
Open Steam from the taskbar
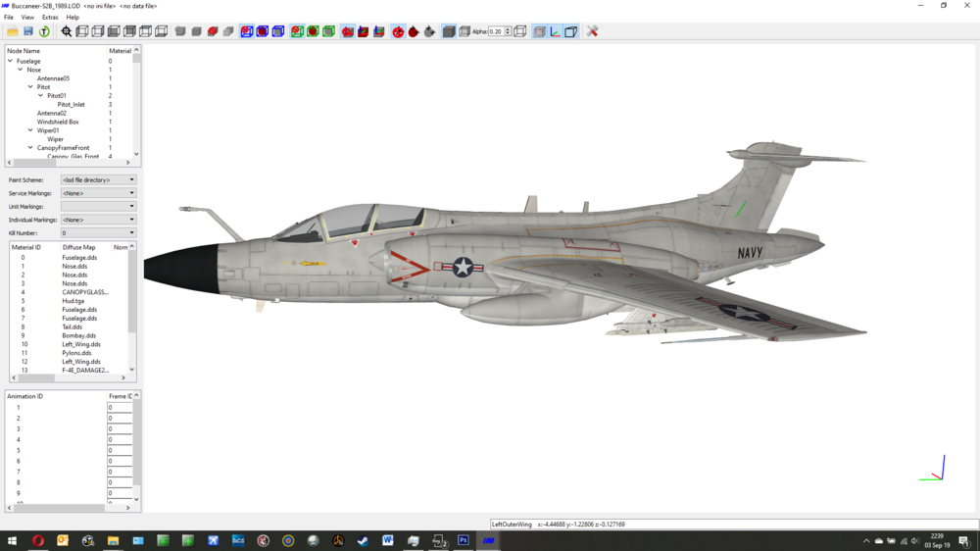click(364, 540)
